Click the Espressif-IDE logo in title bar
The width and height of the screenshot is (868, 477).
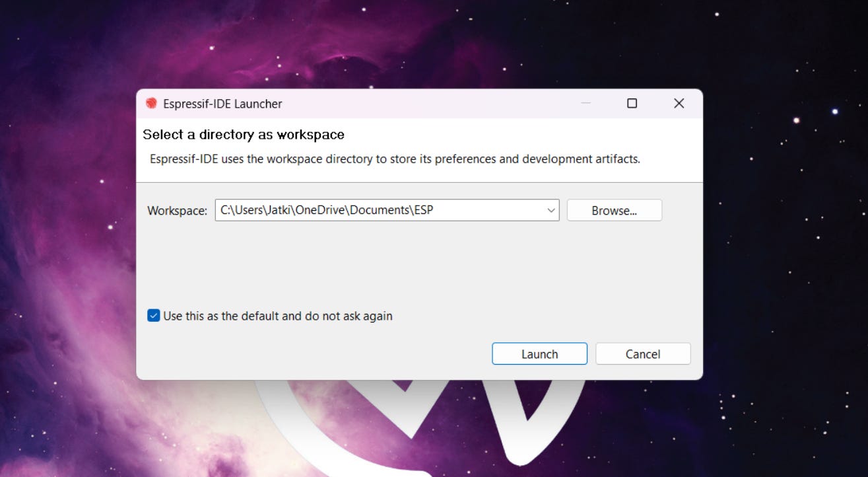coord(151,104)
